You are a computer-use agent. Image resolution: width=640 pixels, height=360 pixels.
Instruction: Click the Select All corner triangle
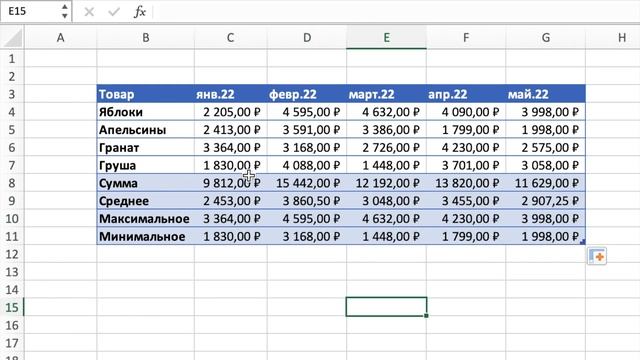pos(12,38)
